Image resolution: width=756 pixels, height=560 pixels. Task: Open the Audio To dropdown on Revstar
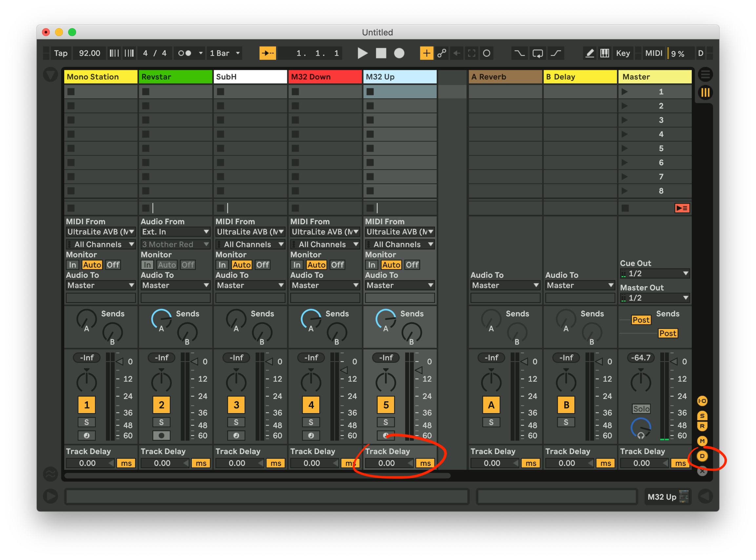pyautogui.click(x=175, y=286)
